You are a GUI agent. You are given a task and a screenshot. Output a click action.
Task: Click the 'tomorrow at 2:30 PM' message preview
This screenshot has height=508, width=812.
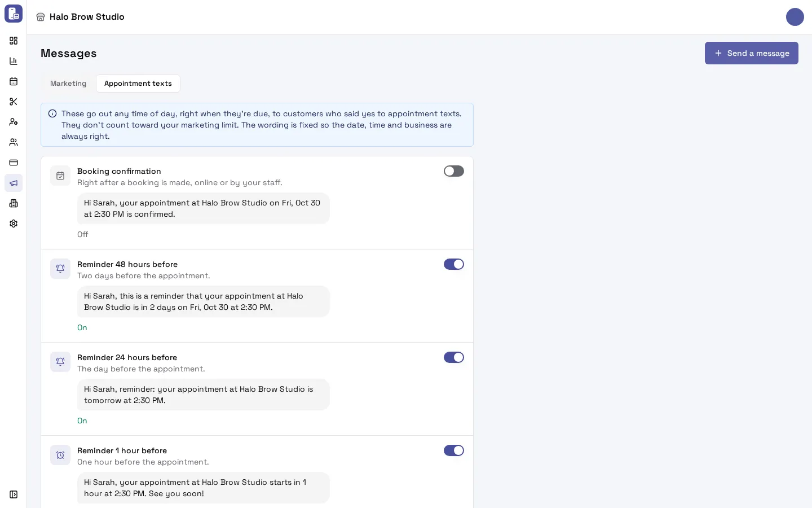204,395
